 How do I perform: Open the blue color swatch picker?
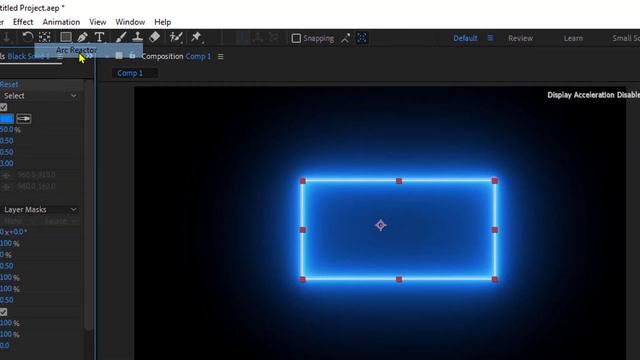point(7,119)
